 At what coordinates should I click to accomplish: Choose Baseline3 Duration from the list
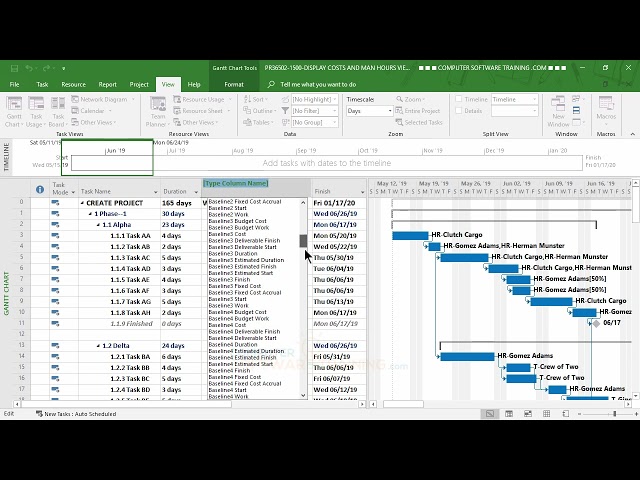click(x=233, y=253)
